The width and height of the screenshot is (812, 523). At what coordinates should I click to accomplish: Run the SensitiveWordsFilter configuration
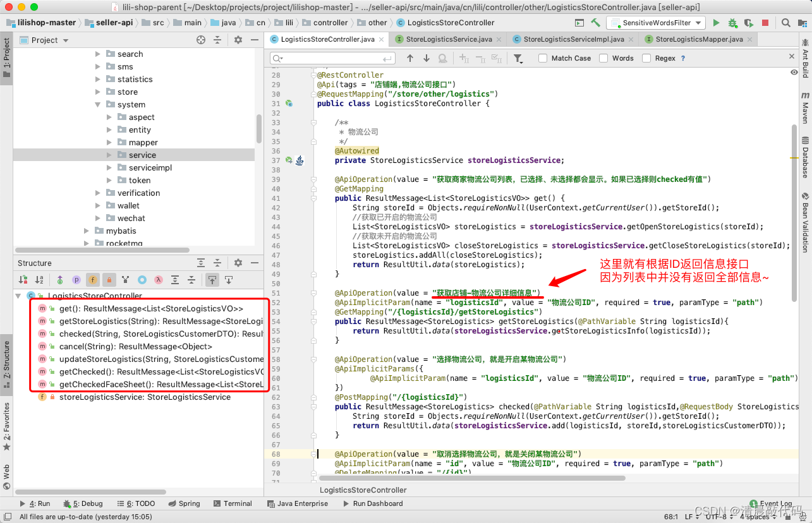(x=716, y=23)
